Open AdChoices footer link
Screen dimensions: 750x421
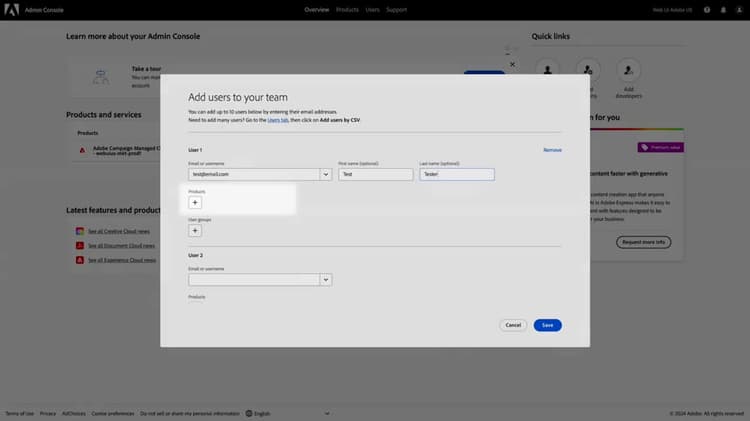(74, 413)
